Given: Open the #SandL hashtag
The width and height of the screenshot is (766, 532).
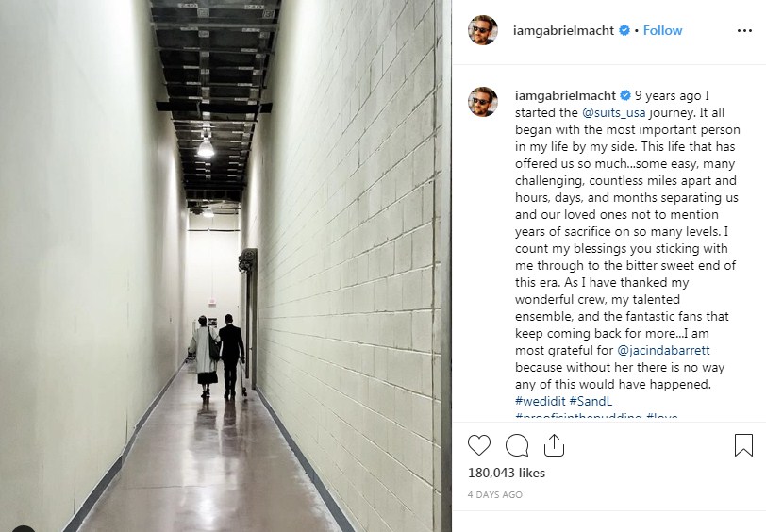Looking at the screenshot, I should [591, 402].
